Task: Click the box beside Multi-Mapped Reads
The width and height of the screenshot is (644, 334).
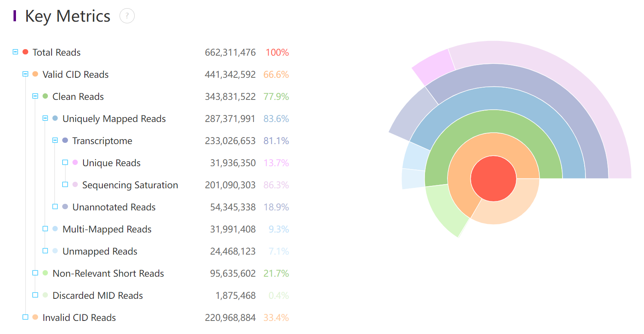Action: pos(45,229)
